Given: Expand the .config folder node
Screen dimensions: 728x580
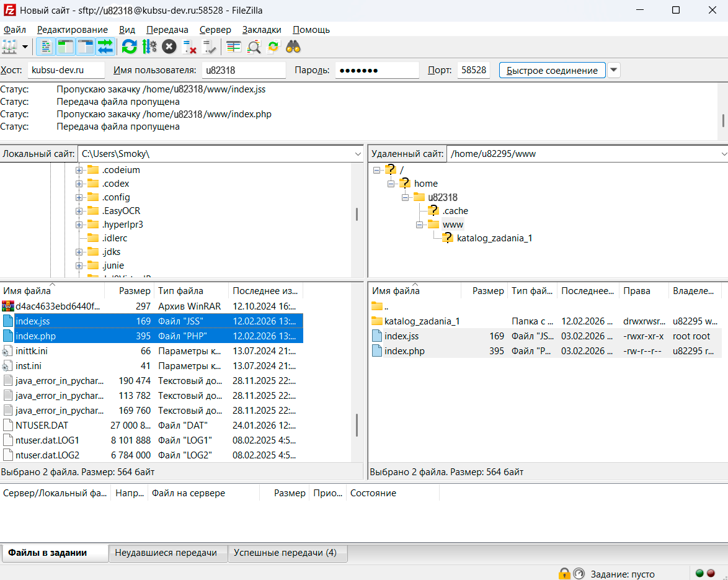Looking at the screenshot, I should click(x=79, y=197).
